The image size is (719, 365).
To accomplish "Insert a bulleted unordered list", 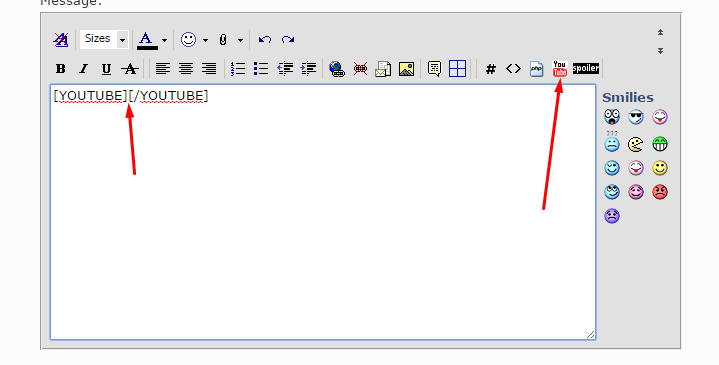I will tap(261, 69).
